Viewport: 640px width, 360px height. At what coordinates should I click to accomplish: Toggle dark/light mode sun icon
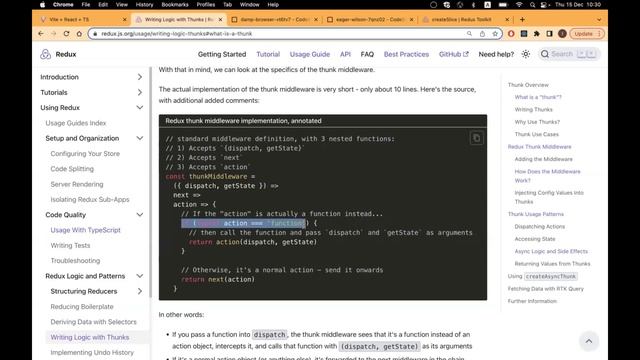point(526,54)
